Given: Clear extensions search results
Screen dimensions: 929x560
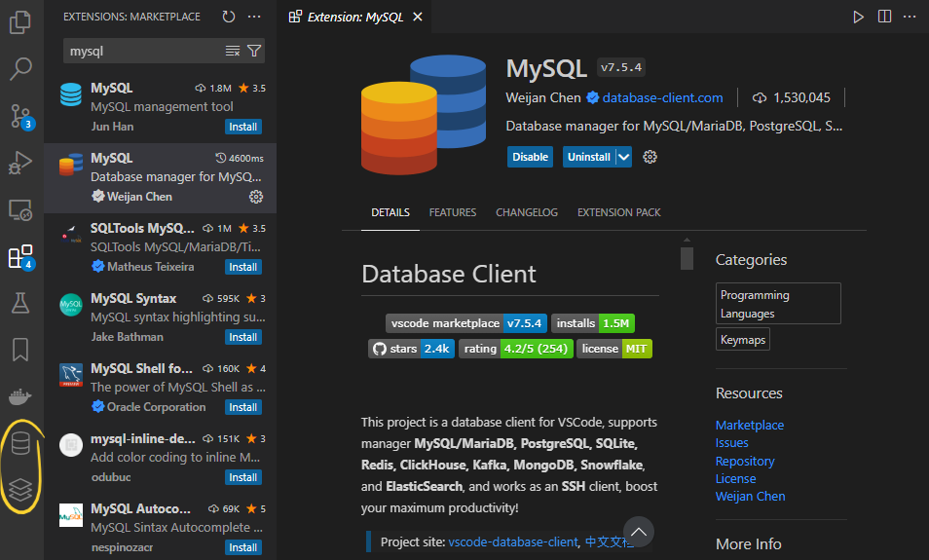Looking at the screenshot, I should click(x=232, y=51).
